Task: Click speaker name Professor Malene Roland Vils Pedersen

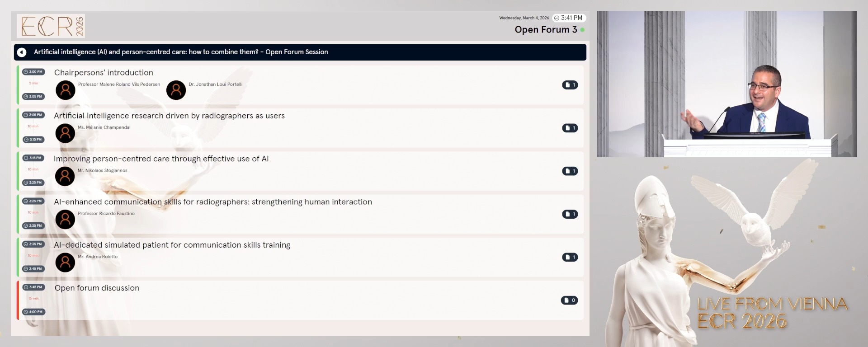Action: pyautogui.click(x=119, y=84)
